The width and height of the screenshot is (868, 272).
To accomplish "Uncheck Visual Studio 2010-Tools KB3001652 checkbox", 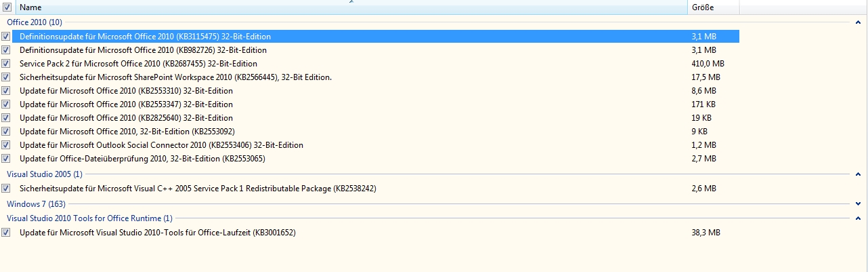I will pyautogui.click(x=6, y=233).
